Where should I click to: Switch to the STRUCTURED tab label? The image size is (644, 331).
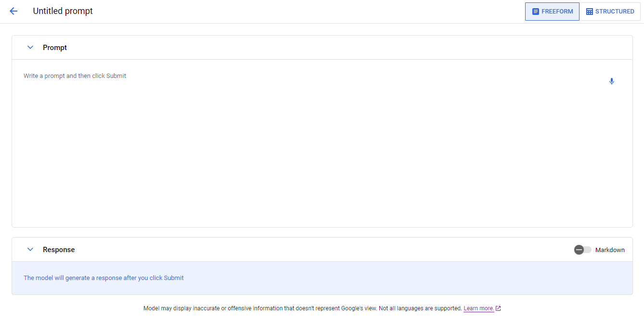click(x=615, y=12)
